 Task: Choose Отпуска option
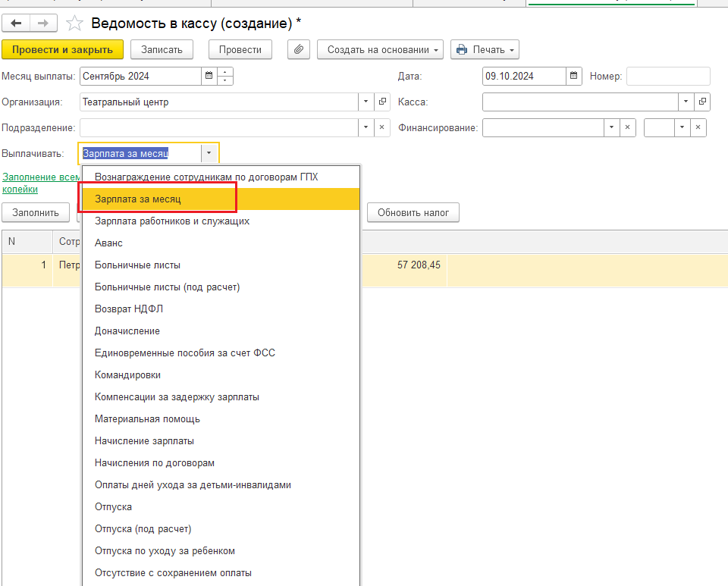(x=221, y=506)
